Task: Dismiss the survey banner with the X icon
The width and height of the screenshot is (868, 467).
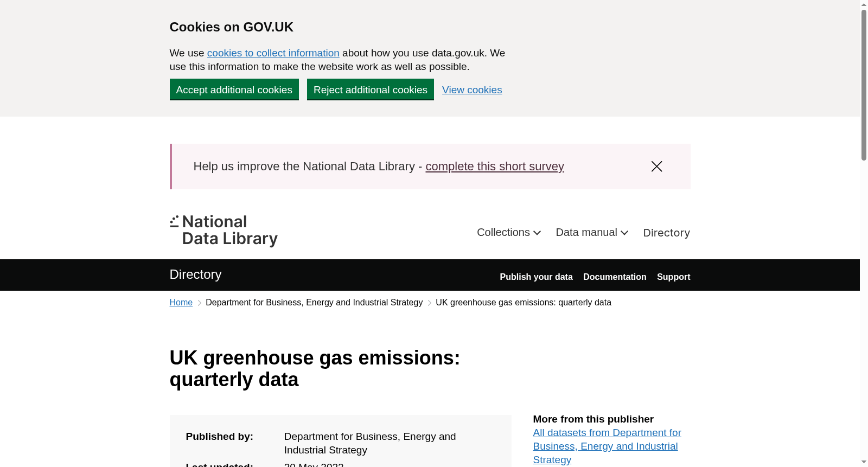Action: pyautogui.click(x=656, y=167)
